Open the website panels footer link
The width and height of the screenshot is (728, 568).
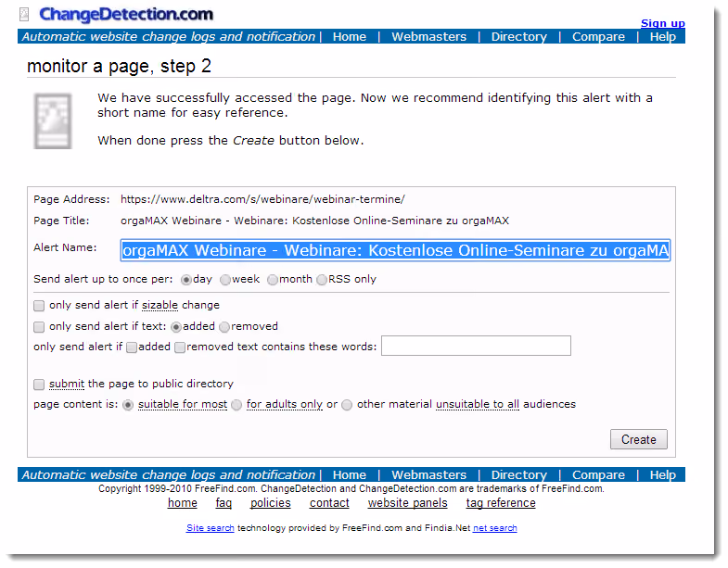(408, 503)
